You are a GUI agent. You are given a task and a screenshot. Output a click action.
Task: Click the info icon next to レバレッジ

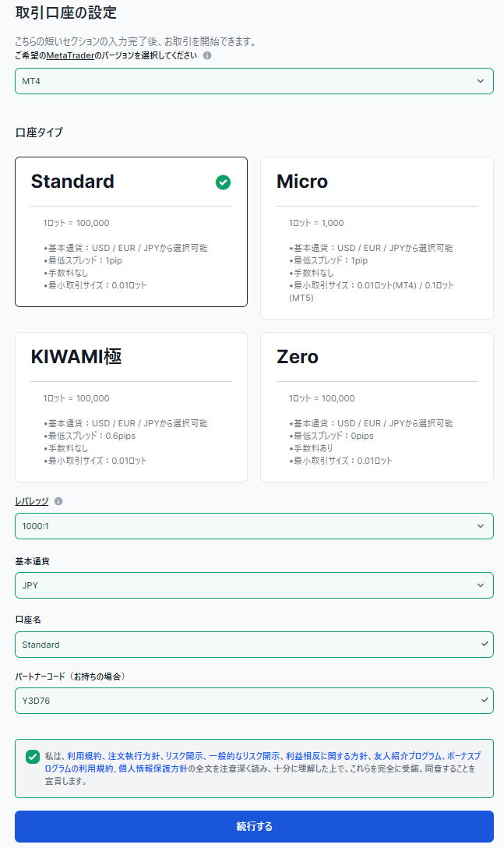pyautogui.click(x=58, y=501)
